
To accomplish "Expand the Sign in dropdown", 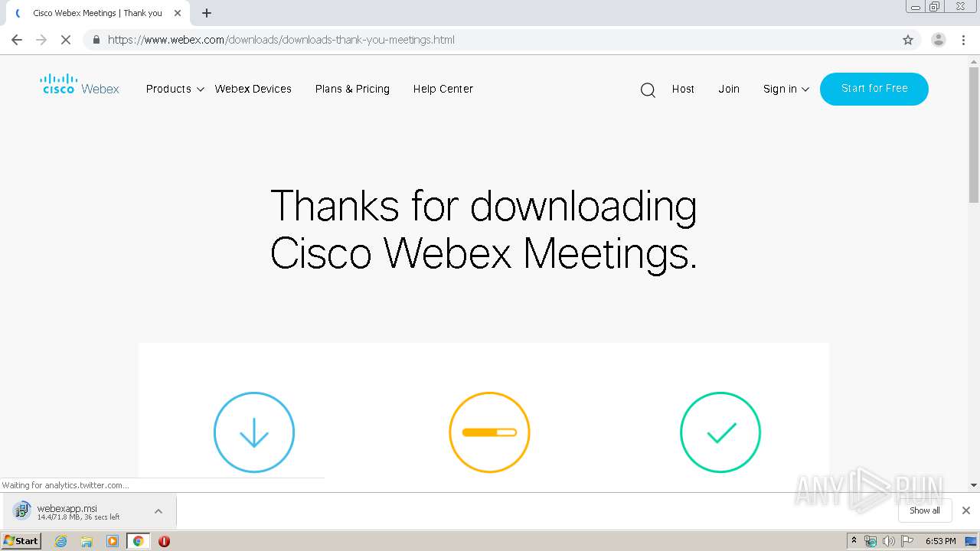I will coord(786,89).
